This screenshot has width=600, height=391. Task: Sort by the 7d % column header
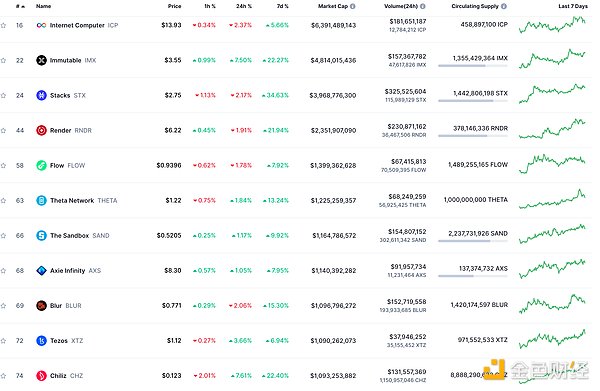(282, 6)
